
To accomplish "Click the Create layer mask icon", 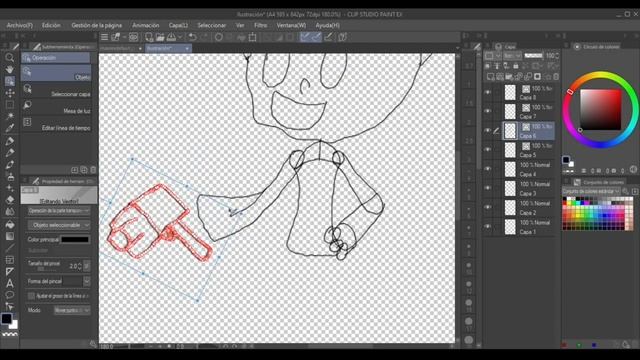I will (x=538, y=76).
